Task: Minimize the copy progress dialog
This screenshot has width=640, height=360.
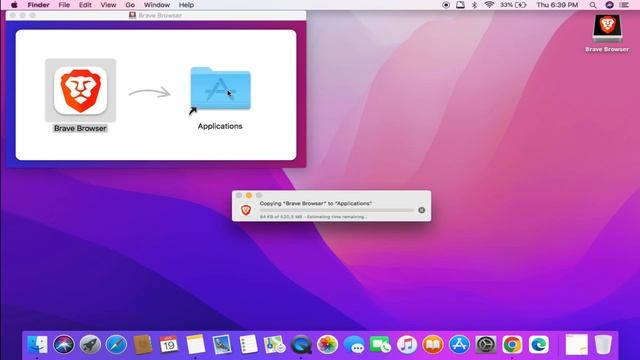Action: tap(249, 196)
